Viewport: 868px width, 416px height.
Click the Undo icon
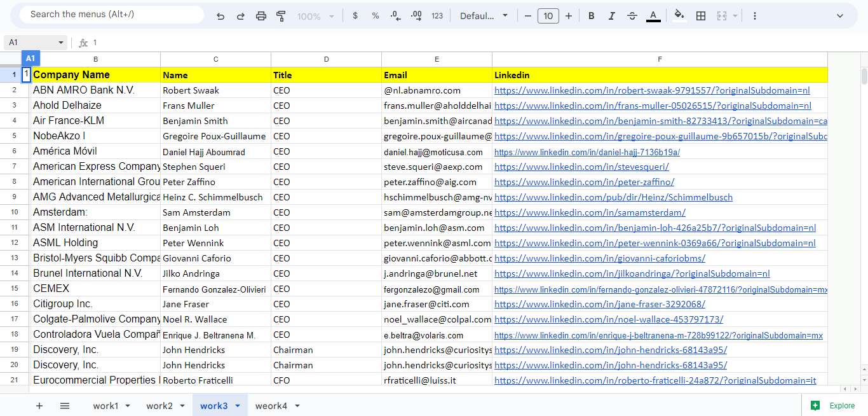tap(220, 16)
